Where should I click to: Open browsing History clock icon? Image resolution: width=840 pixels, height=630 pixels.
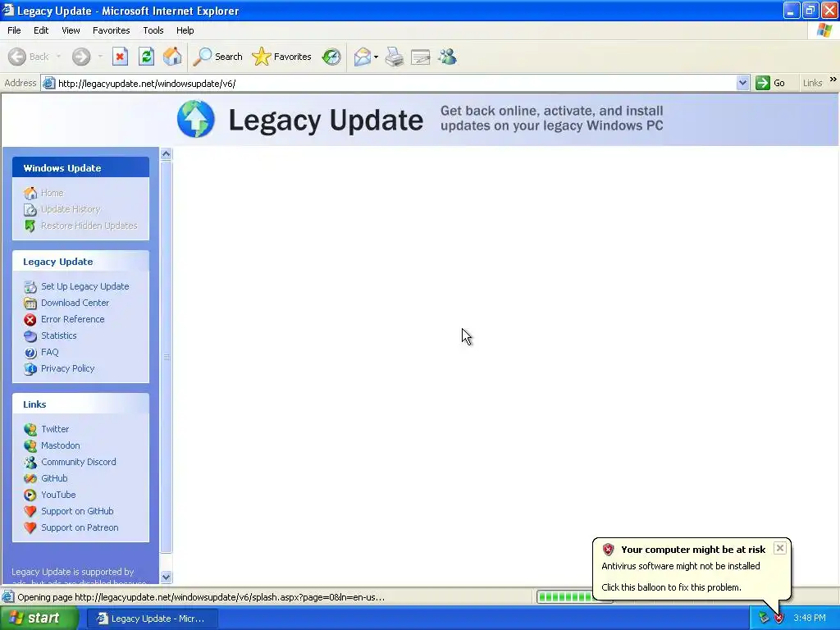[331, 57]
